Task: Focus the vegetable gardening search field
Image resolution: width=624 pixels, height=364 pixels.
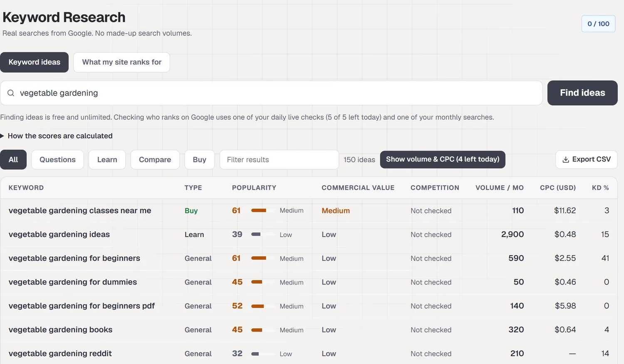Action: click(271, 93)
